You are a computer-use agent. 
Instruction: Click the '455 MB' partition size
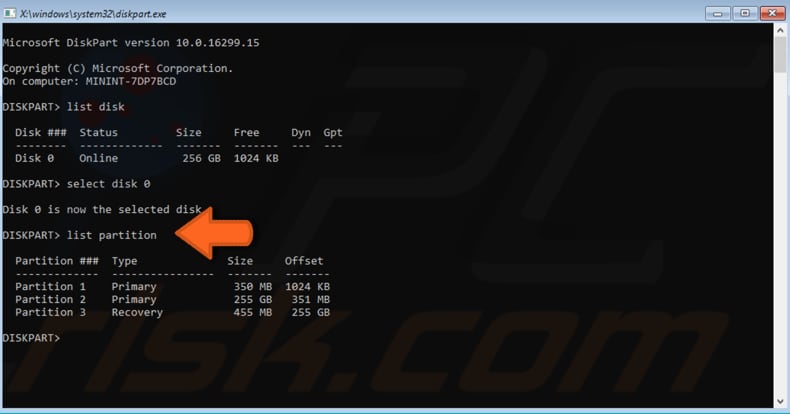pyautogui.click(x=253, y=312)
